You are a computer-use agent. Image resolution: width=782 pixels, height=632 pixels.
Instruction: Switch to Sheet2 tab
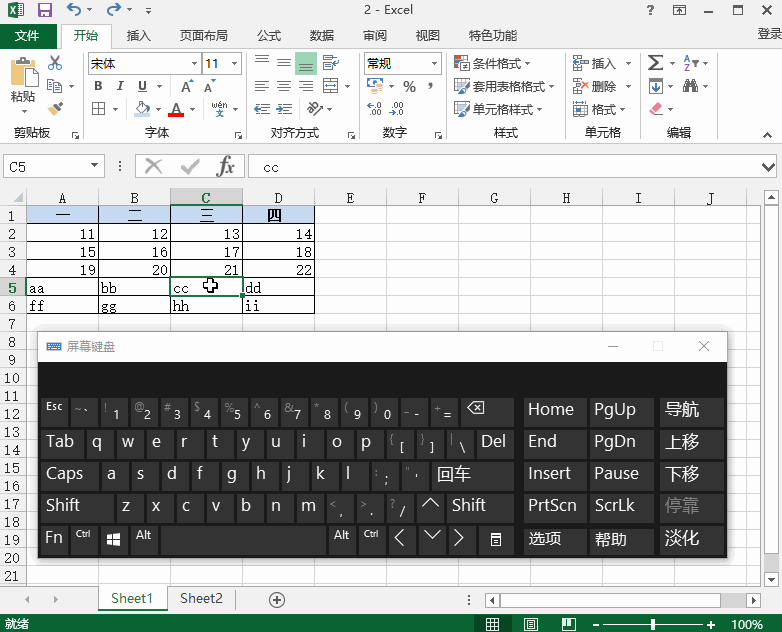tap(201, 599)
